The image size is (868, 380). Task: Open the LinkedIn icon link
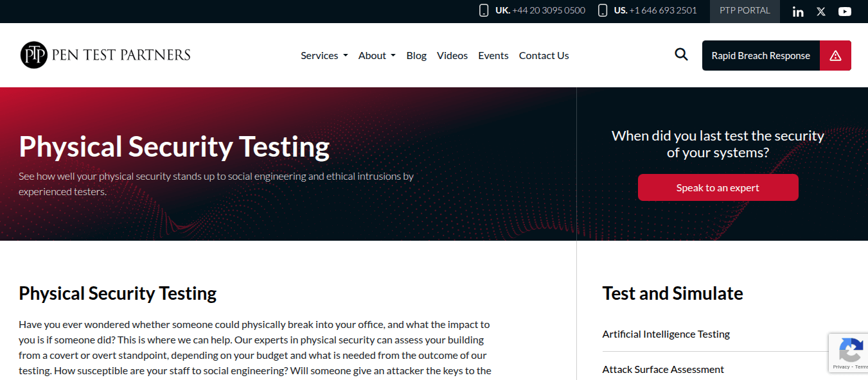coord(798,12)
